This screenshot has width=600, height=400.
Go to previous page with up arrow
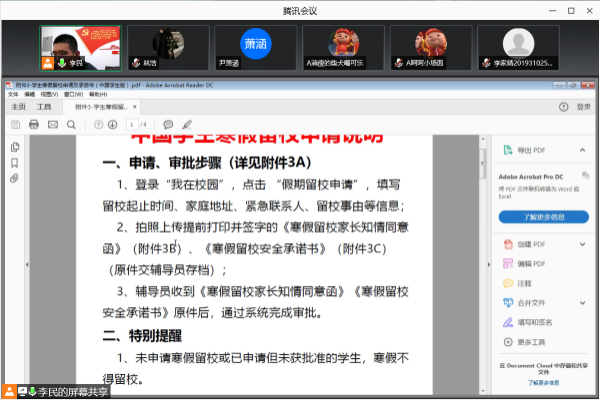(98, 124)
